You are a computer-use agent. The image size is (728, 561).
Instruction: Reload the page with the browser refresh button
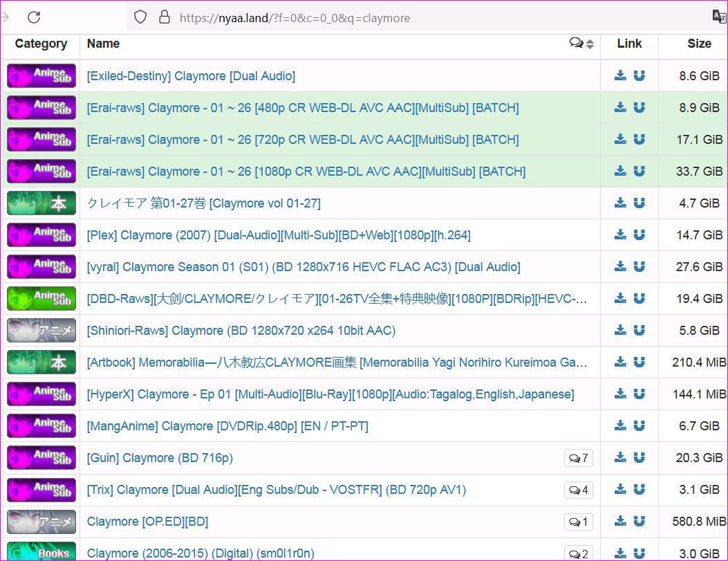34,17
